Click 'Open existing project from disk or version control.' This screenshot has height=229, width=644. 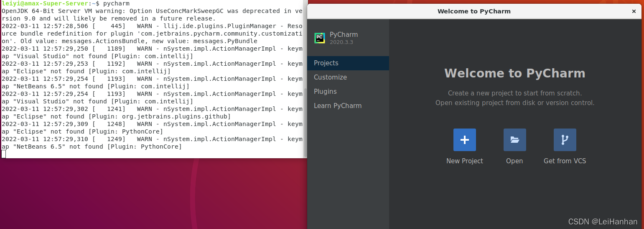[x=514, y=103]
